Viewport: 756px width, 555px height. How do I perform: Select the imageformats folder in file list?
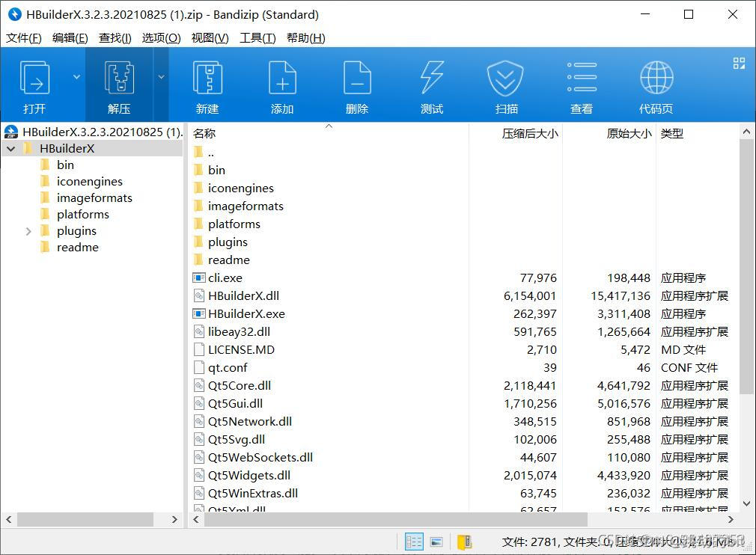[238, 206]
